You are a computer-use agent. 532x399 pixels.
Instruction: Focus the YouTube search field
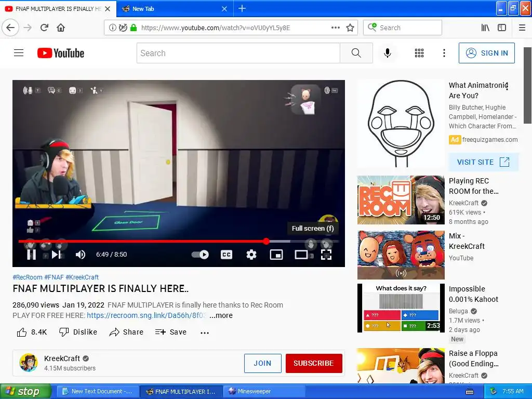tap(238, 53)
